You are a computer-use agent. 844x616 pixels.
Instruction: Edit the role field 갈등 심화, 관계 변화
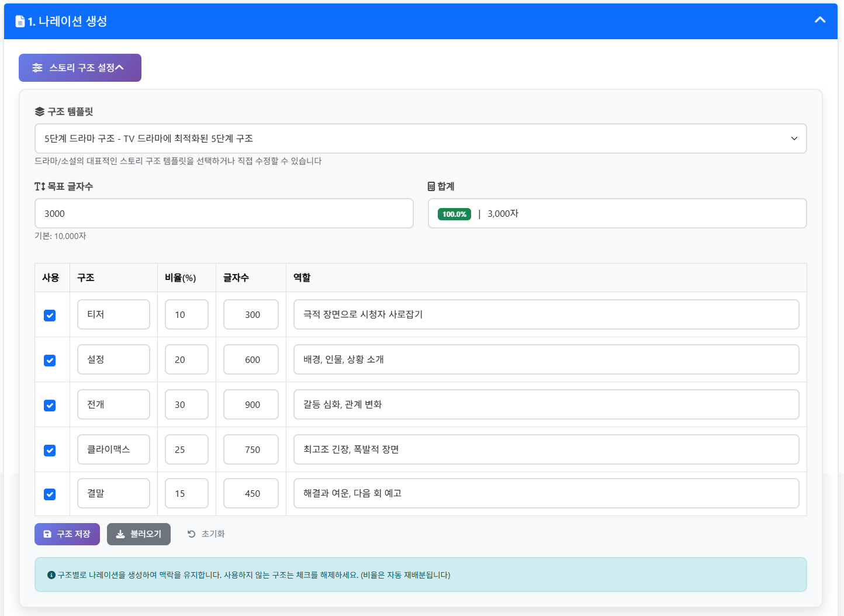point(546,404)
